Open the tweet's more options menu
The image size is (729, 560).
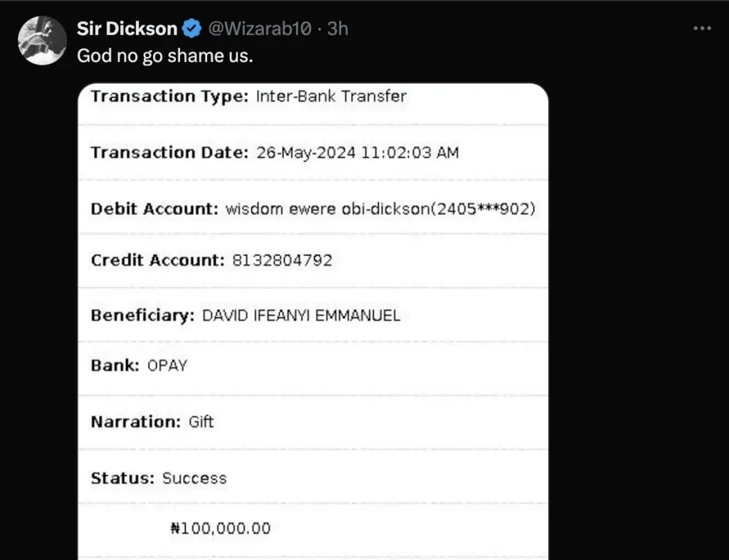[x=702, y=28]
